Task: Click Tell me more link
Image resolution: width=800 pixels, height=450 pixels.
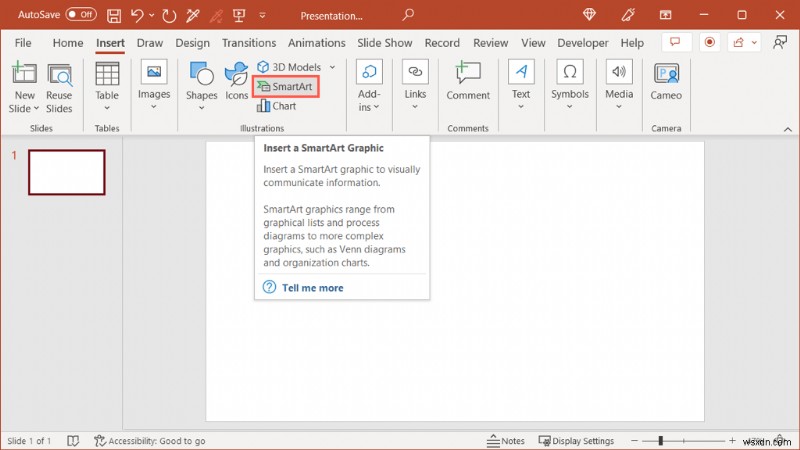Action: click(x=312, y=288)
